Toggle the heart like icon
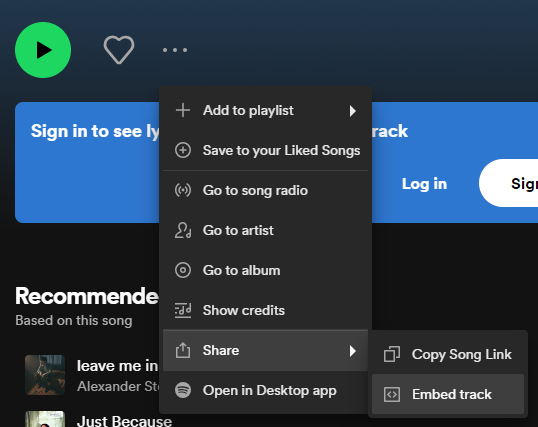Image resolution: width=538 pixels, height=427 pixels. pos(119,50)
